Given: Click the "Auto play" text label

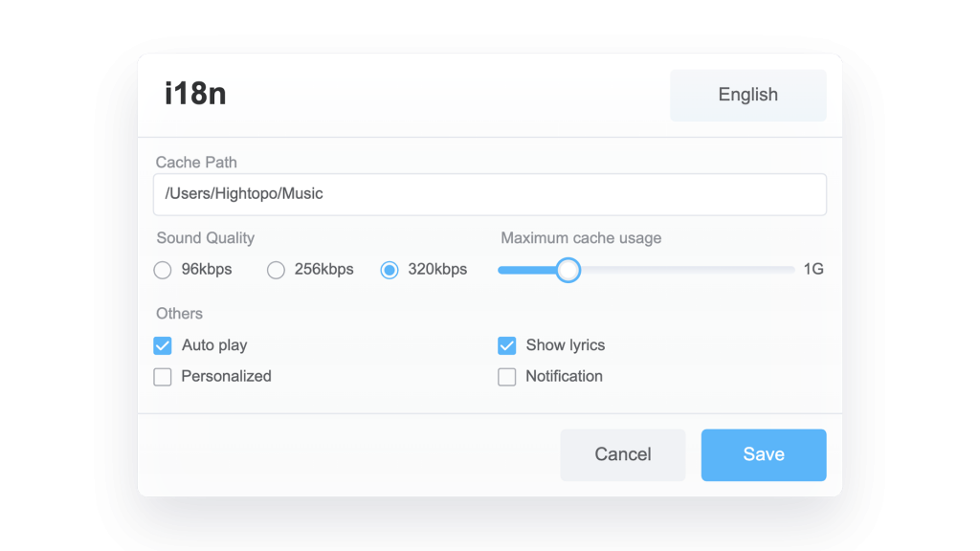Looking at the screenshot, I should click(214, 346).
